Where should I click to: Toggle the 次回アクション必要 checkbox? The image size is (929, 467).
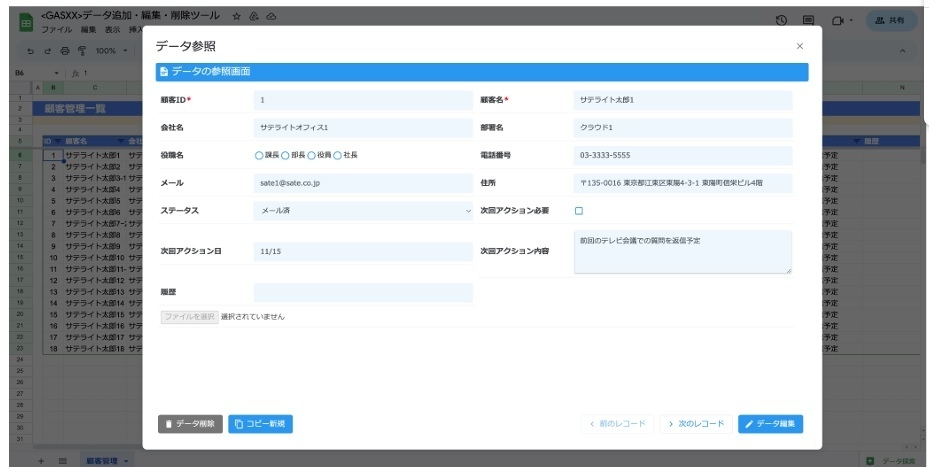tap(578, 211)
